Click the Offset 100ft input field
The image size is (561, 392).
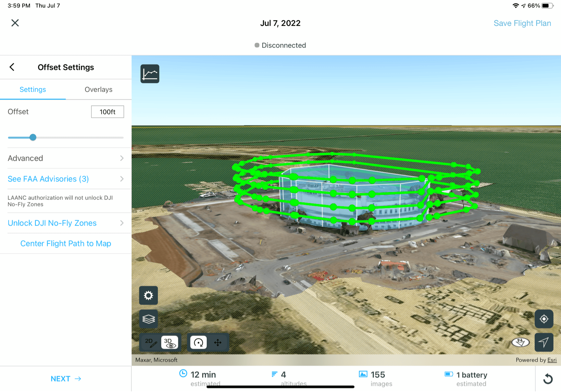pos(107,112)
